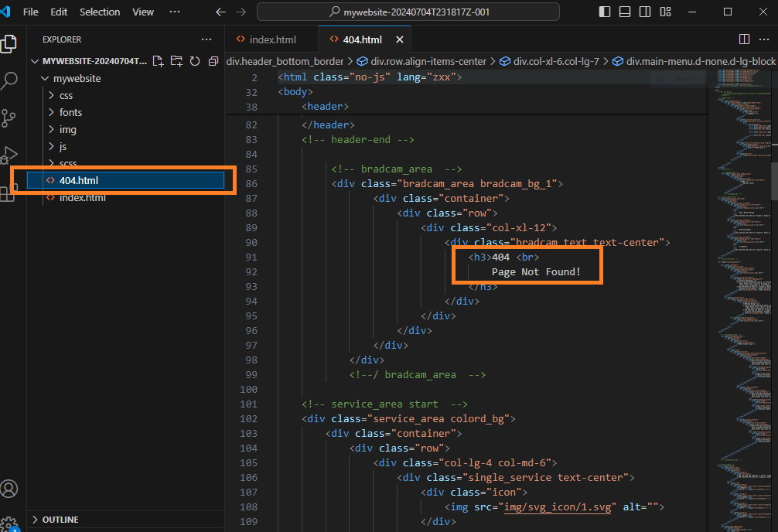Click the New File icon in Explorer
778x532 pixels.
pos(158,61)
